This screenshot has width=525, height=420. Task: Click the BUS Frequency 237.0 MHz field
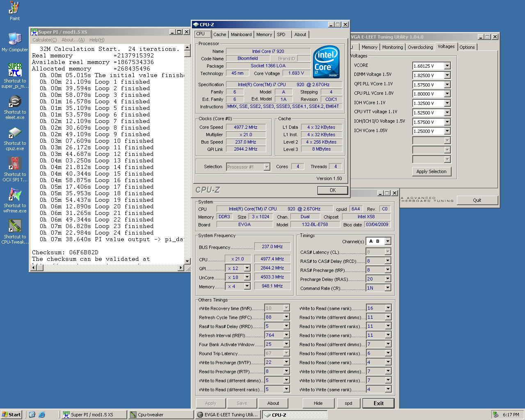coord(272,247)
